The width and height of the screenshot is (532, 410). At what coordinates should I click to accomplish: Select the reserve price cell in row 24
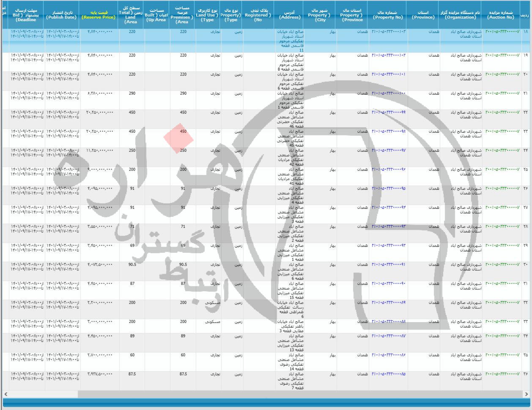[x=99, y=150]
